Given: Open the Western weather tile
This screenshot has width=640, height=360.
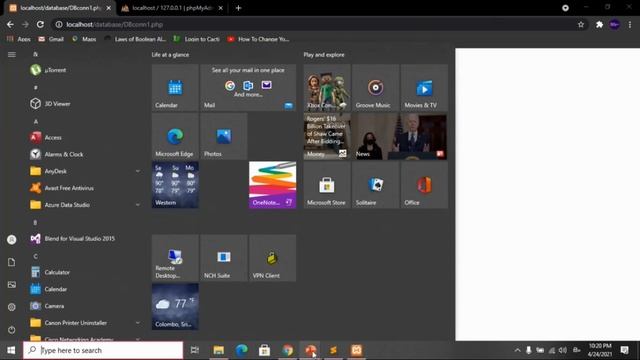Looking at the screenshot, I should [x=175, y=185].
